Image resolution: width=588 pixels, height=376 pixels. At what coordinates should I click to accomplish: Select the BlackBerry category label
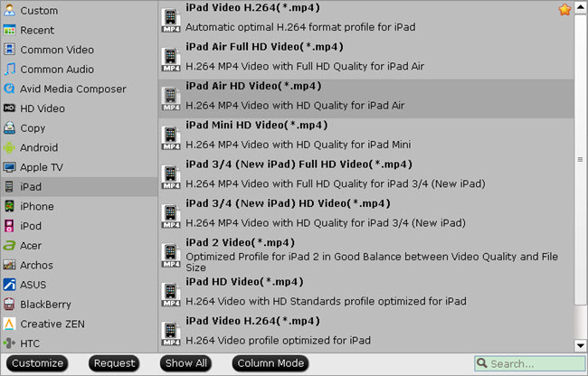(x=45, y=304)
